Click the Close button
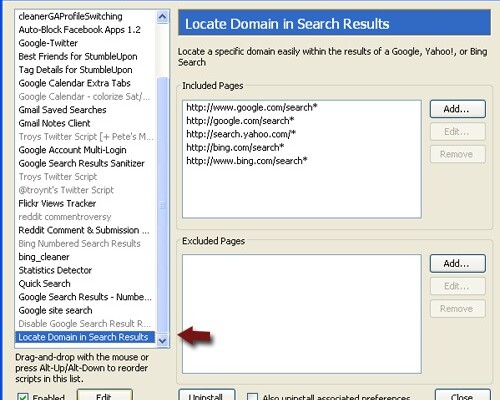This screenshot has height=400, width=500. coord(463,395)
